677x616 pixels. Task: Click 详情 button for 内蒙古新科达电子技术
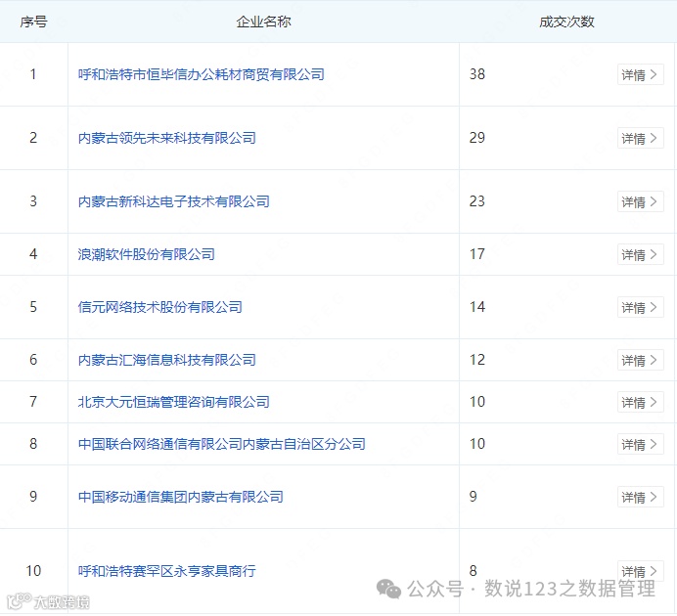640,201
